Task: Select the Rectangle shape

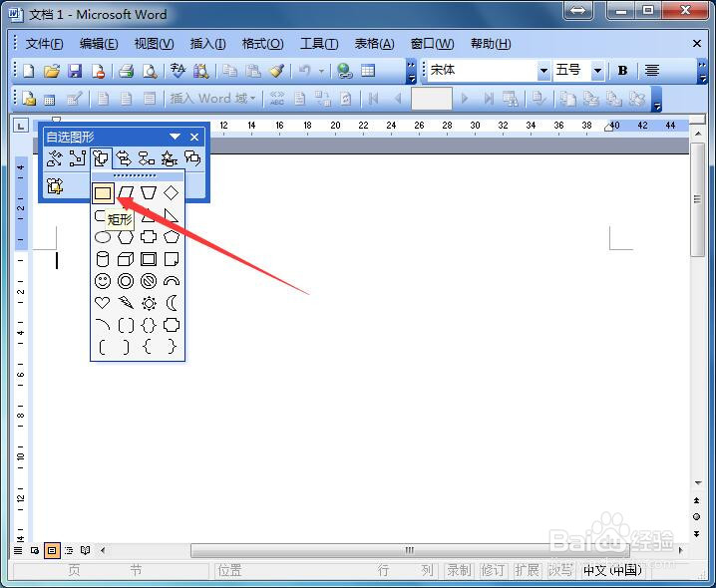Action: (103, 193)
